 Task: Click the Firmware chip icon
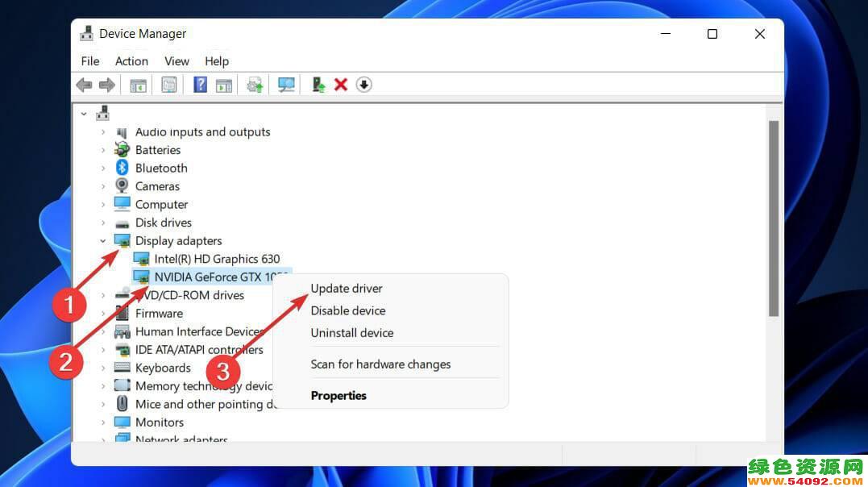point(122,313)
